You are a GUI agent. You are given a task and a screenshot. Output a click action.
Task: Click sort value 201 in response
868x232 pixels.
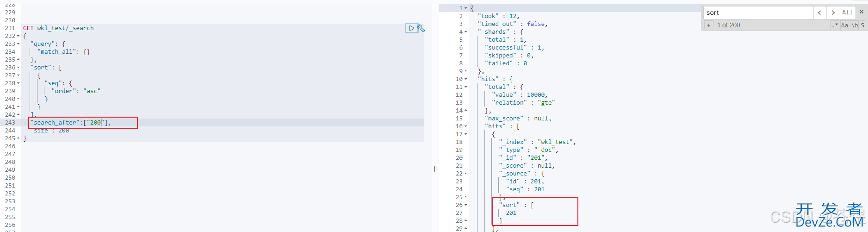click(511, 213)
